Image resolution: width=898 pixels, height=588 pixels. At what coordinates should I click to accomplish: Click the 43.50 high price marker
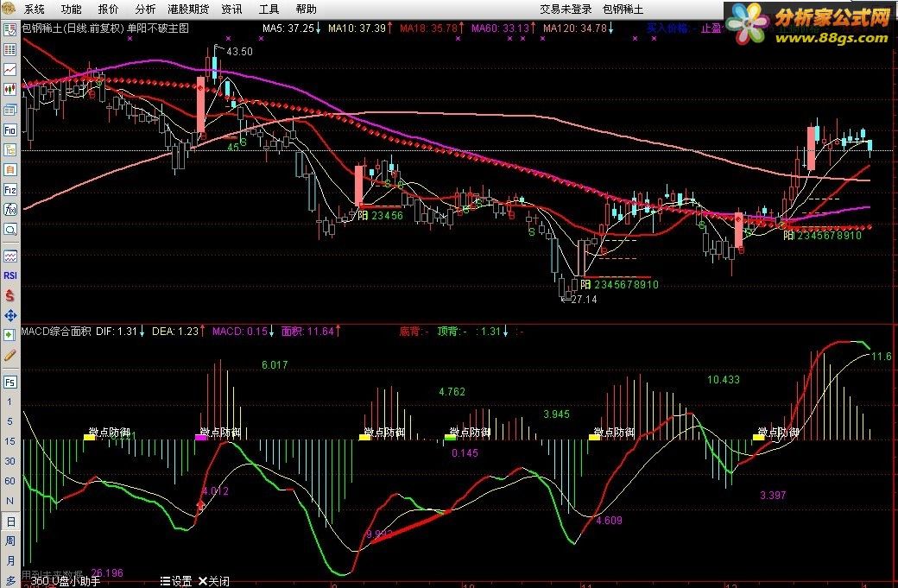[x=239, y=52]
